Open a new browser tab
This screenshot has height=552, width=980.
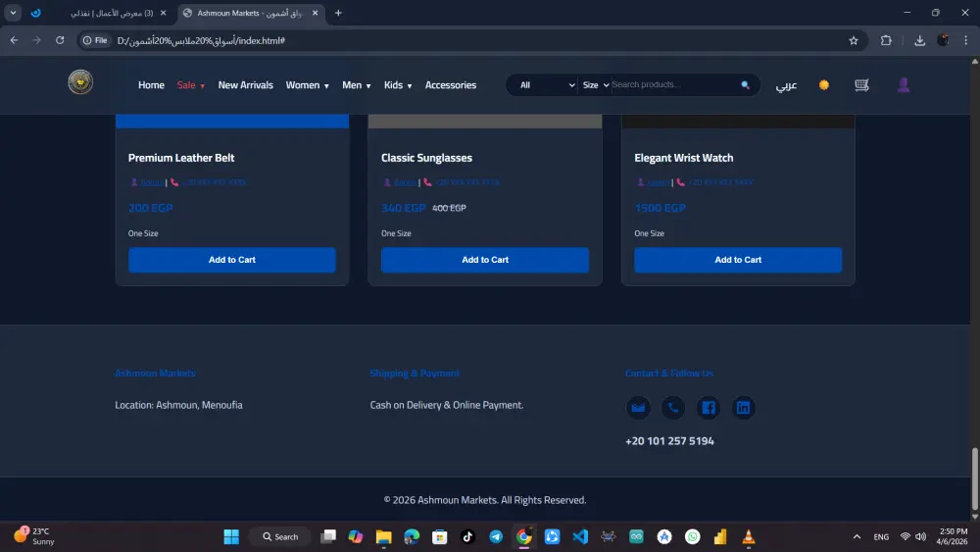tap(338, 13)
